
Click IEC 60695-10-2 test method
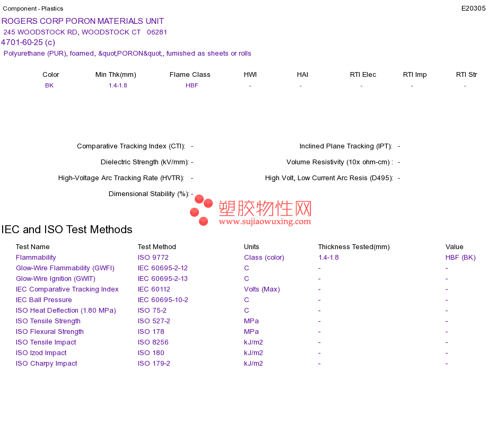coord(163,300)
